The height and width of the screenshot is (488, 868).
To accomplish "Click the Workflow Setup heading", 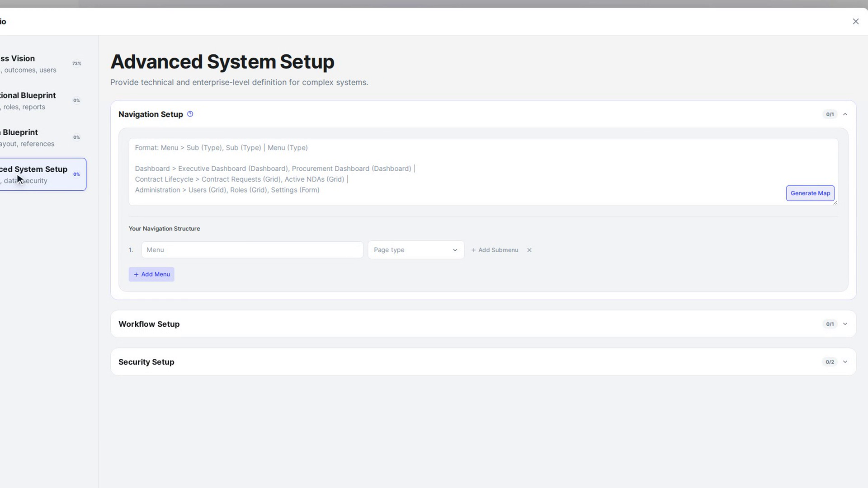I will tap(149, 324).
